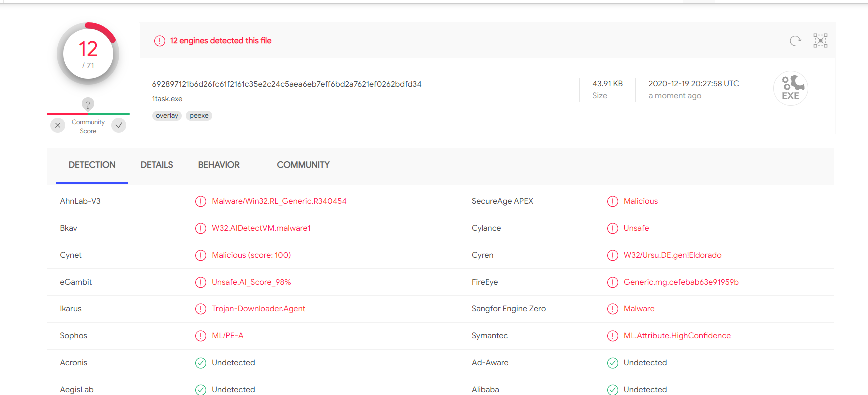
Task: Click result 'Malicious (score: 100)'
Action: pos(251,255)
